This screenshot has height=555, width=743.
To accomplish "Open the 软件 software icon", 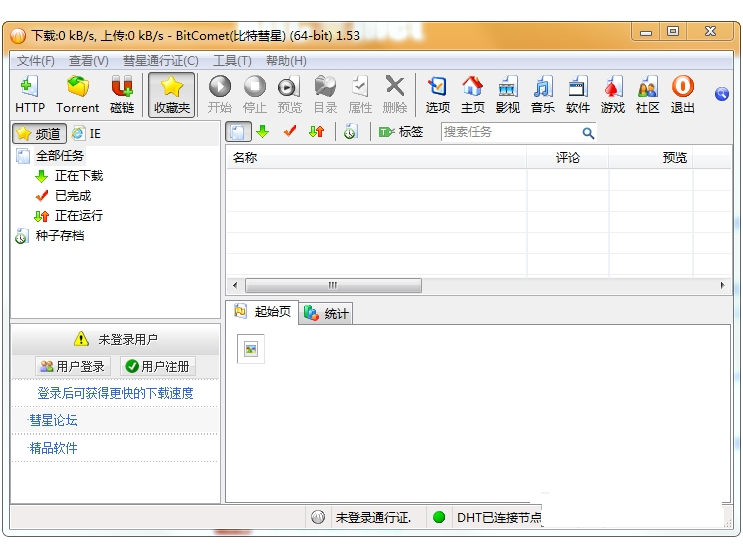I will 578,94.
